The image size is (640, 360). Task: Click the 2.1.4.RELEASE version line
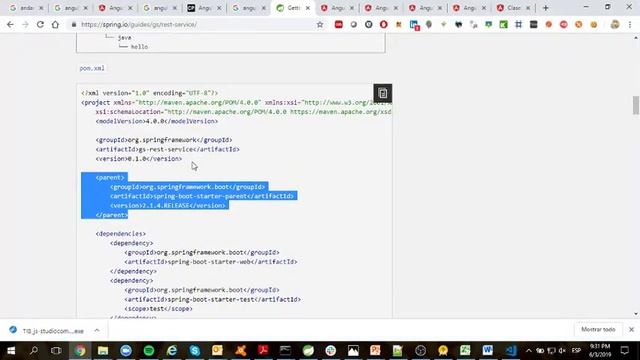(167, 206)
